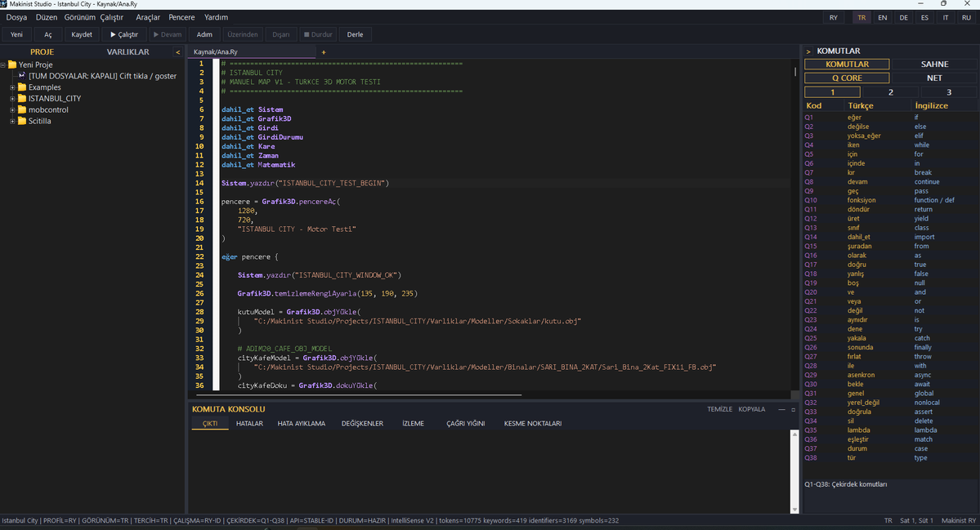The width and height of the screenshot is (980, 530).
Task: Open the Araçlar menu
Action: 148,17
